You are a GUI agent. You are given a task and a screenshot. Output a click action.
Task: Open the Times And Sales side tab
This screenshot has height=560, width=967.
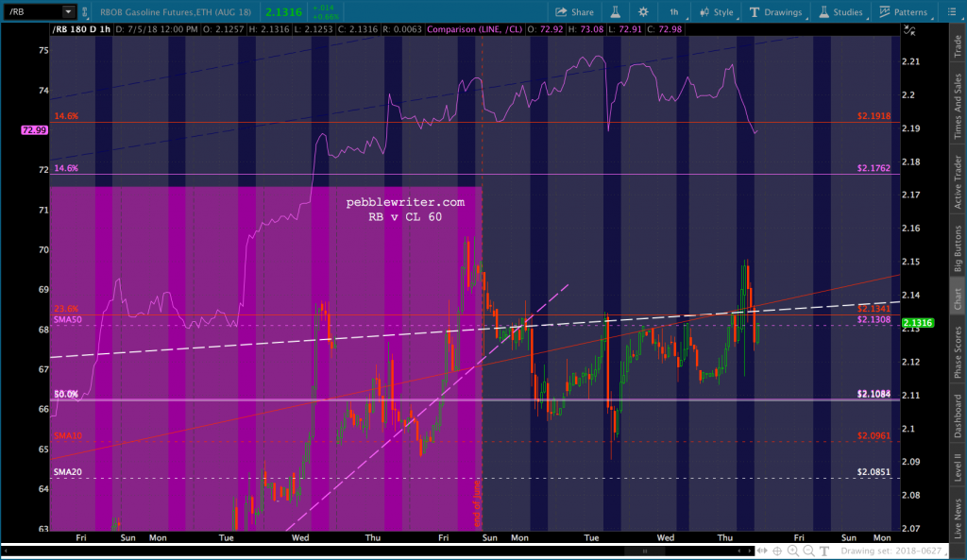pyautogui.click(x=958, y=109)
